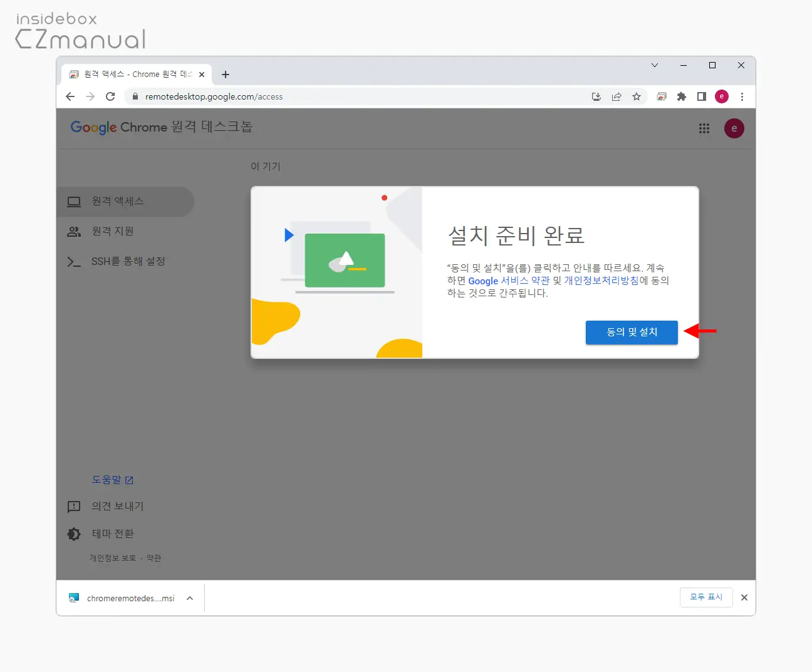Image resolution: width=812 pixels, height=672 pixels.
Task: Click the 설치 준비 완료 dialog title
Action: point(516,235)
